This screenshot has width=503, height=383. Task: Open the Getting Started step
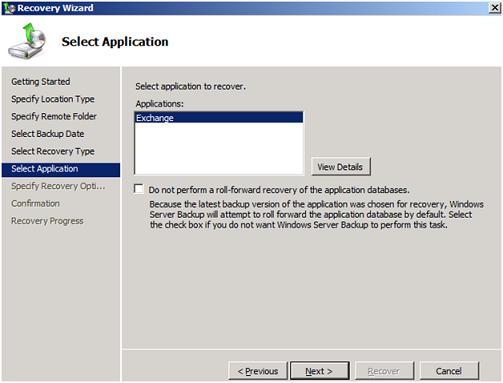(41, 82)
